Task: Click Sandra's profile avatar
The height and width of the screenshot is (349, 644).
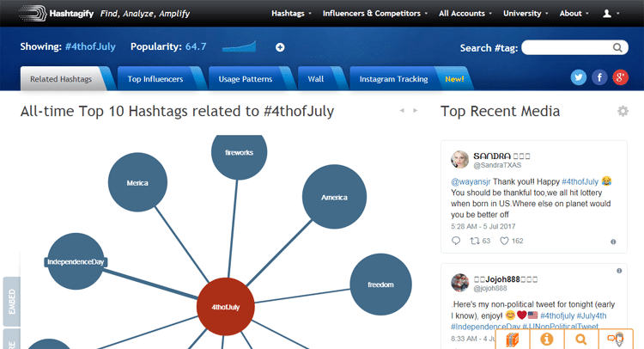Action: (460, 160)
